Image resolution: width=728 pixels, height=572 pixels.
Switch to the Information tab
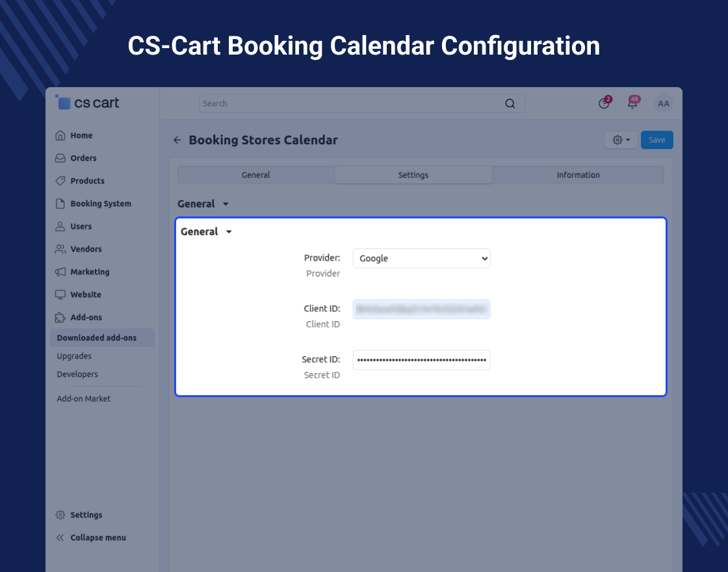pyautogui.click(x=578, y=175)
